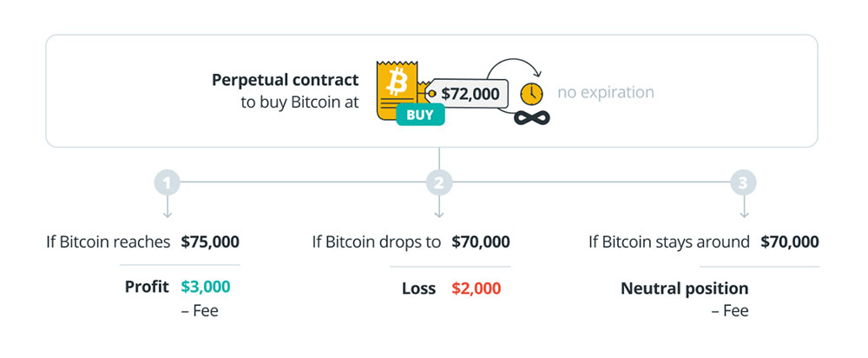Click the 'no expiration' label
The width and height of the screenshot is (868, 358).
point(606,92)
